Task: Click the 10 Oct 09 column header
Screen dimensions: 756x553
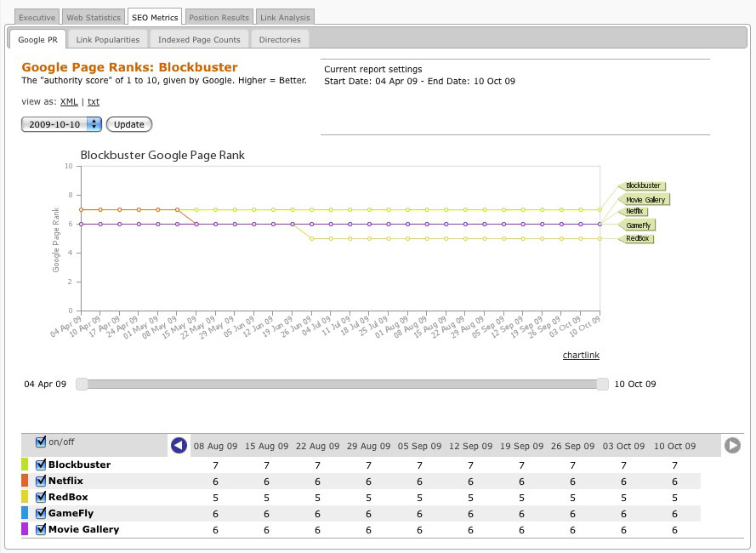Action: [674, 447]
